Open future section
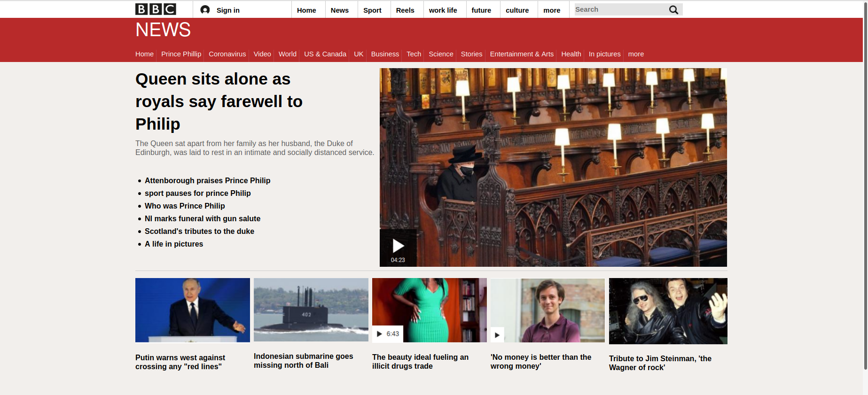Image resolution: width=868 pixels, height=395 pixels. 481,10
